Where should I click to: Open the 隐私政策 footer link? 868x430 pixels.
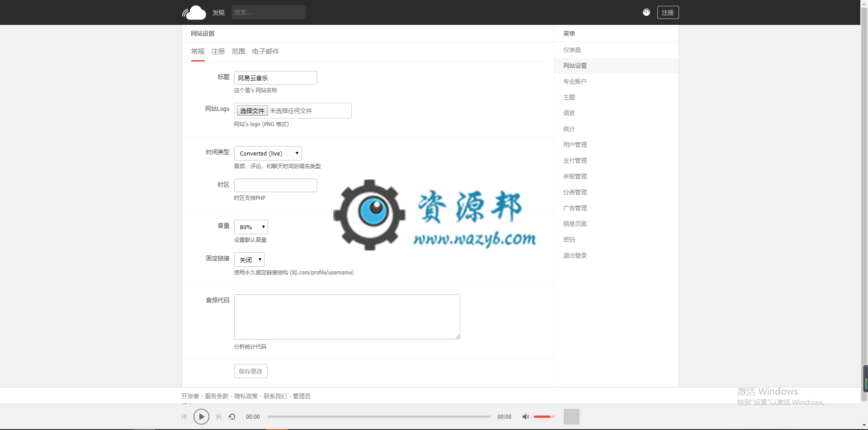coord(246,396)
